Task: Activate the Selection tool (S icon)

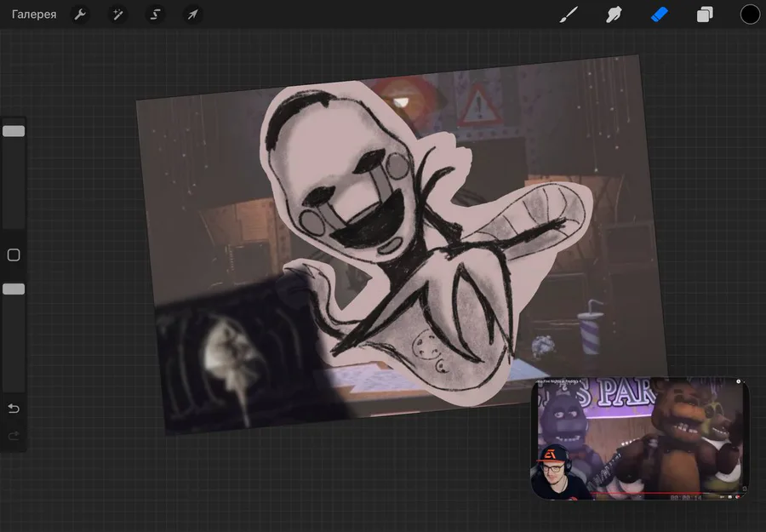Action: tap(156, 14)
